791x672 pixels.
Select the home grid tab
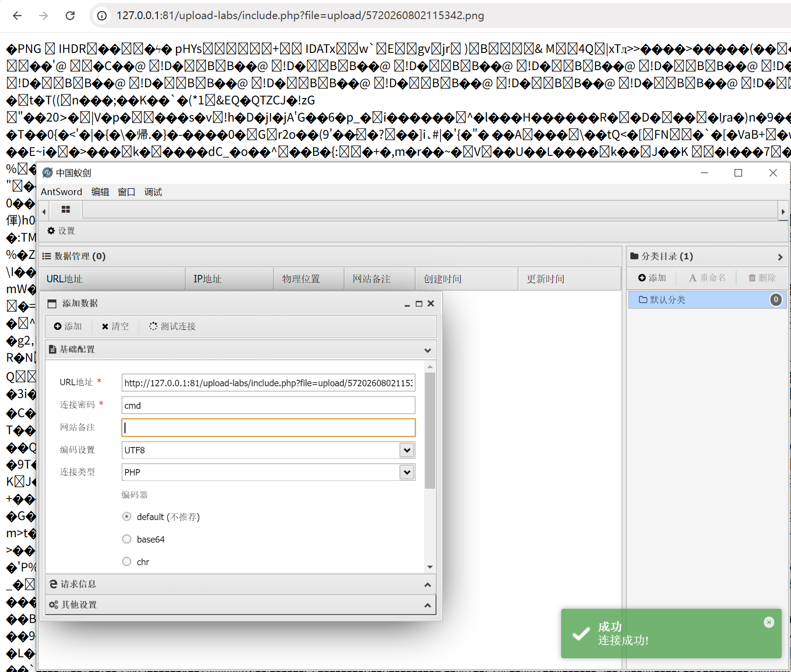(66, 210)
